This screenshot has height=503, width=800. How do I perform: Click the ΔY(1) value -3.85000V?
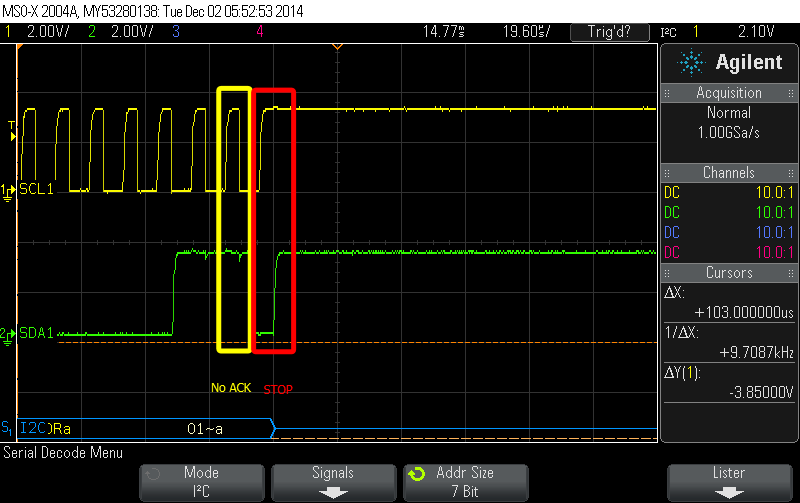761,392
